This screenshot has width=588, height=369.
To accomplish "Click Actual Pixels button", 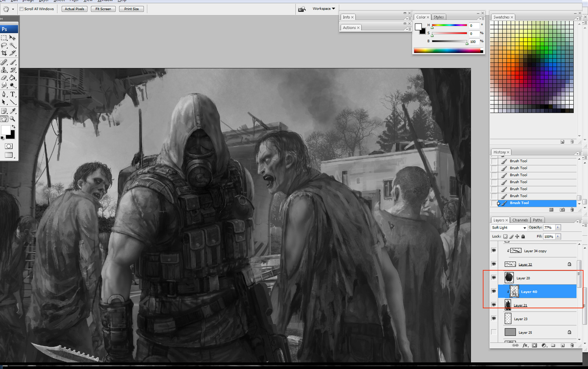I will 74,9.
